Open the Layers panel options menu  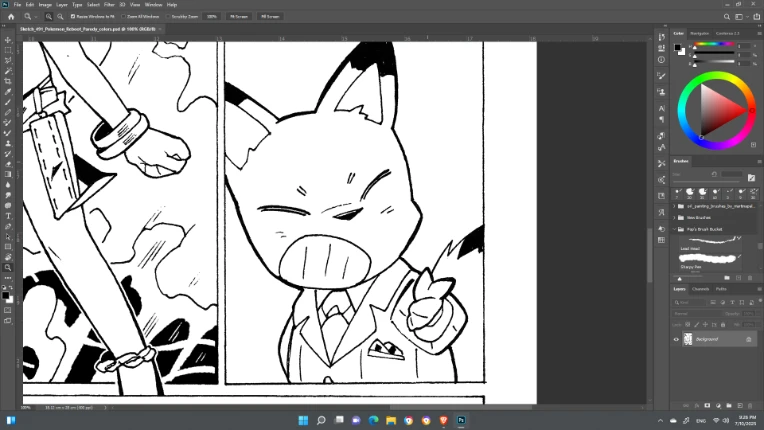tap(759, 289)
